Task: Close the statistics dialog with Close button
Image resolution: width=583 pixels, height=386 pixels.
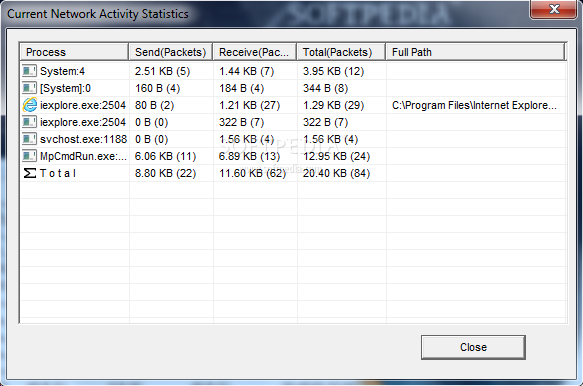Action: 473,347
